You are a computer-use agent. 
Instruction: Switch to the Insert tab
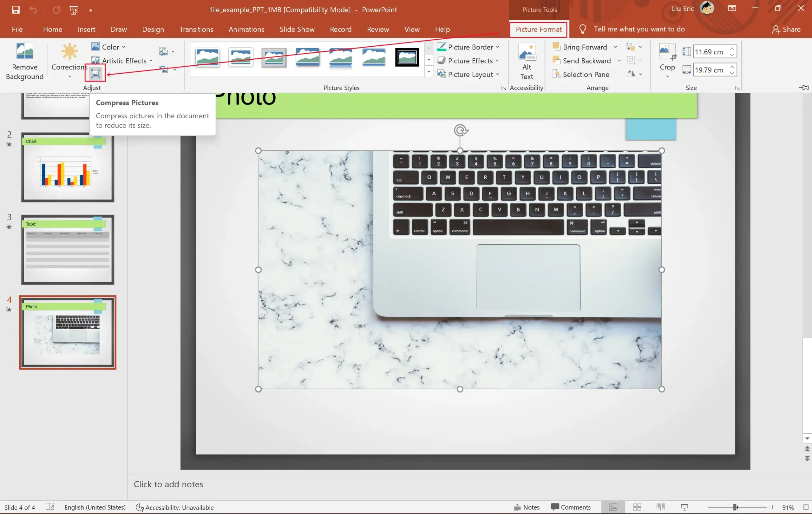[x=86, y=29]
